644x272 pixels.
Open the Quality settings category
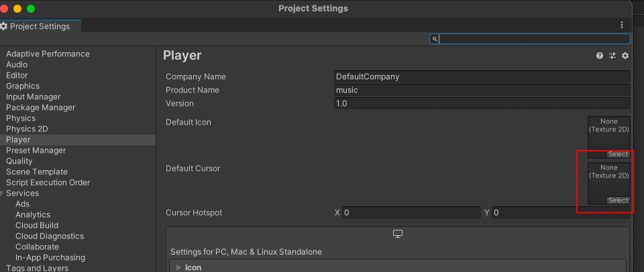[x=19, y=161]
